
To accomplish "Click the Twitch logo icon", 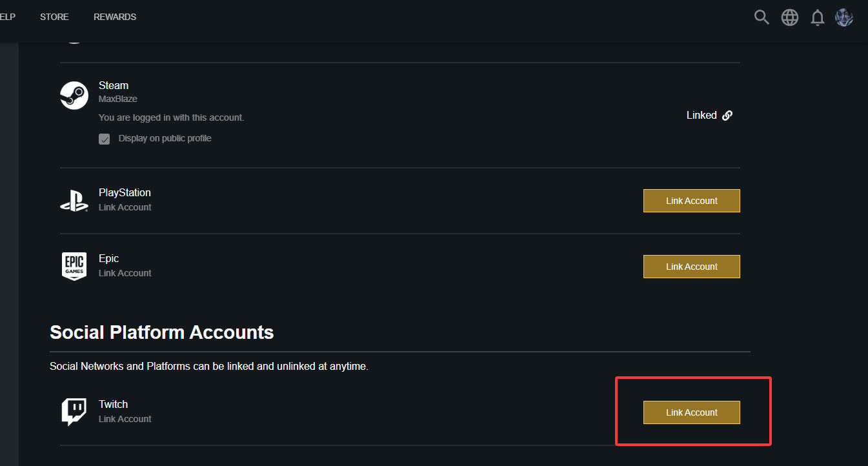I will pos(74,412).
